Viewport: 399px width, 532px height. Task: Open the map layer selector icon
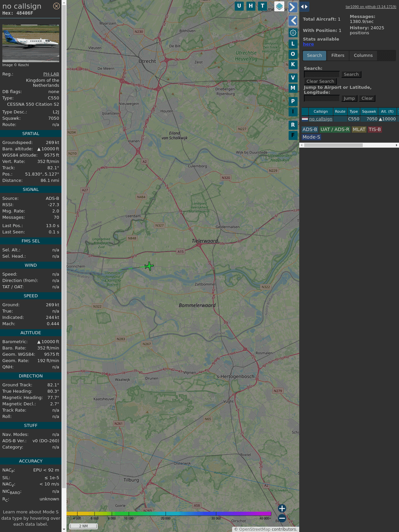tap(279, 6)
